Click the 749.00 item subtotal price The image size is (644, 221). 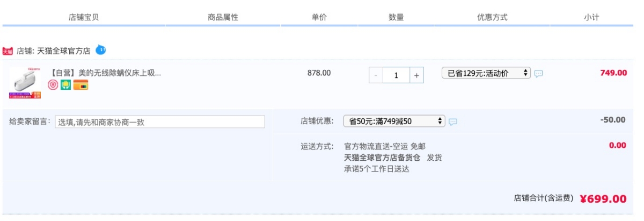point(613,73)
